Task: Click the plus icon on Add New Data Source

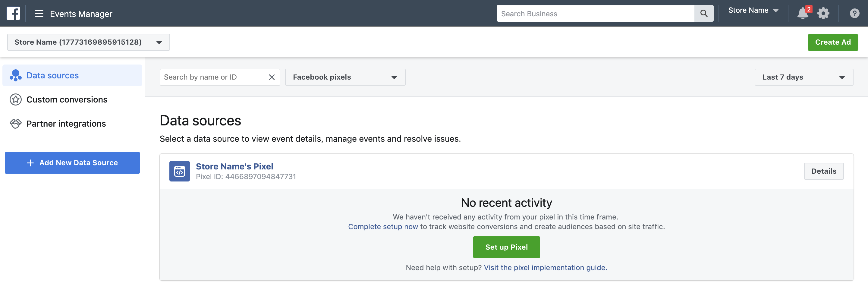Action: [30, 163]
